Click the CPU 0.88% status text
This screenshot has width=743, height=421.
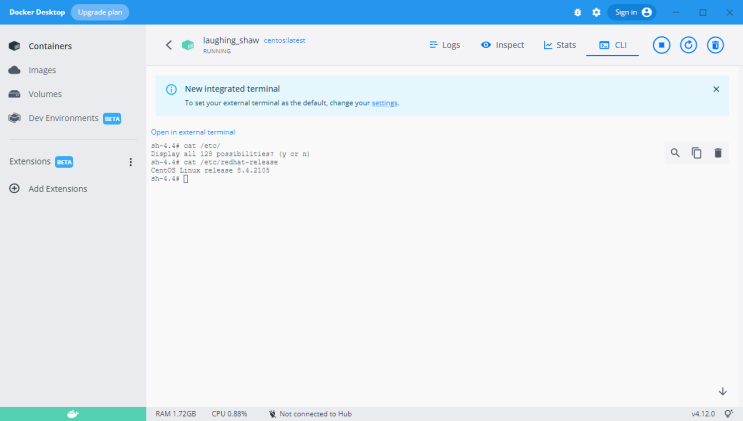click(229, 414)
